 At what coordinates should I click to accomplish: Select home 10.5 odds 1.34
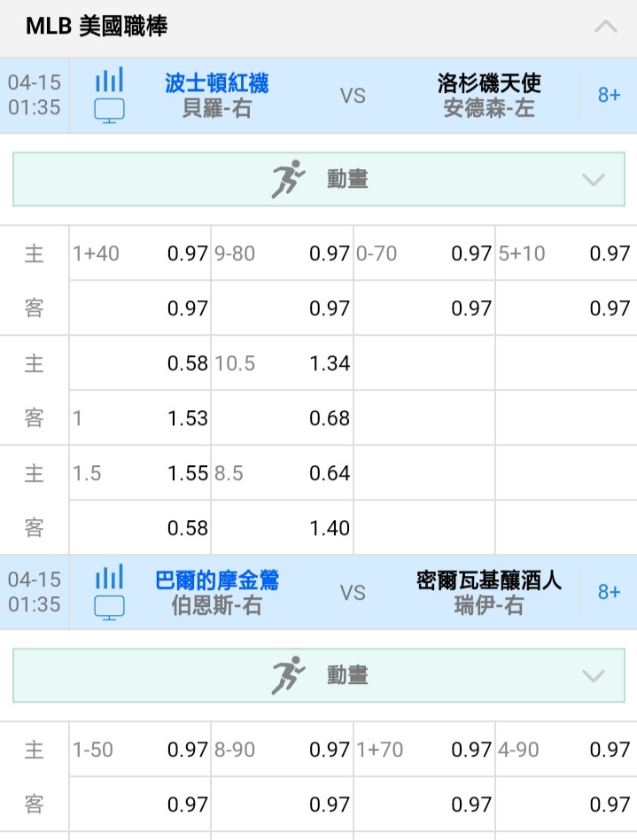click(283, 363)
